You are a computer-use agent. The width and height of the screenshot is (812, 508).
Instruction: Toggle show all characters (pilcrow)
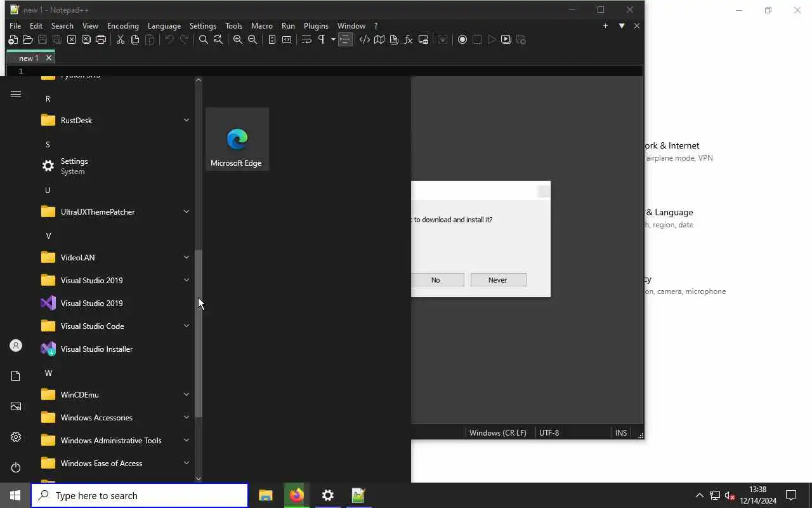click(322, 39)
